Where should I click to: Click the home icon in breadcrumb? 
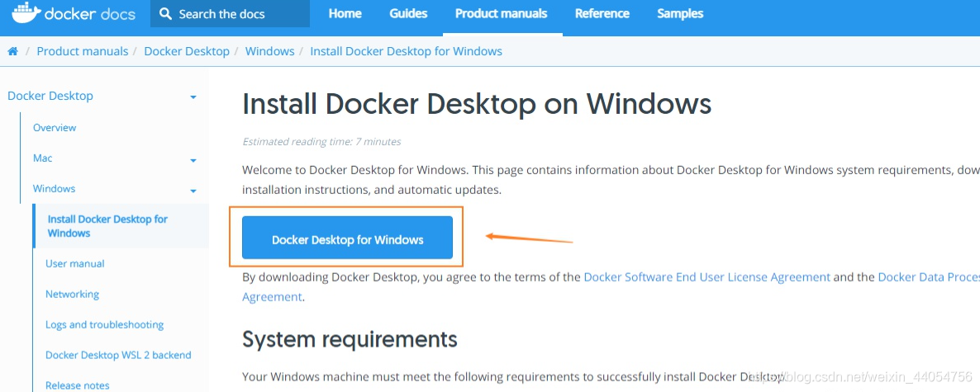pyautogui.click(x=12, y=51)
